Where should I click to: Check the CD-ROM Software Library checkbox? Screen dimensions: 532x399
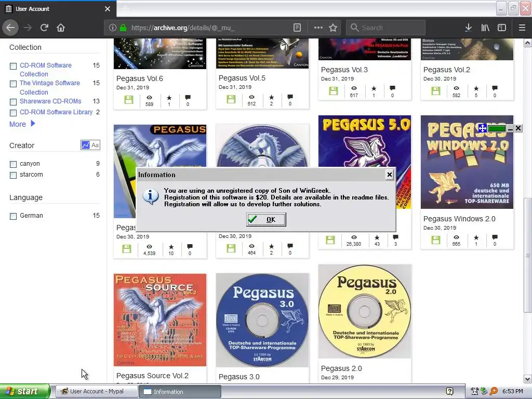point(13,113)
